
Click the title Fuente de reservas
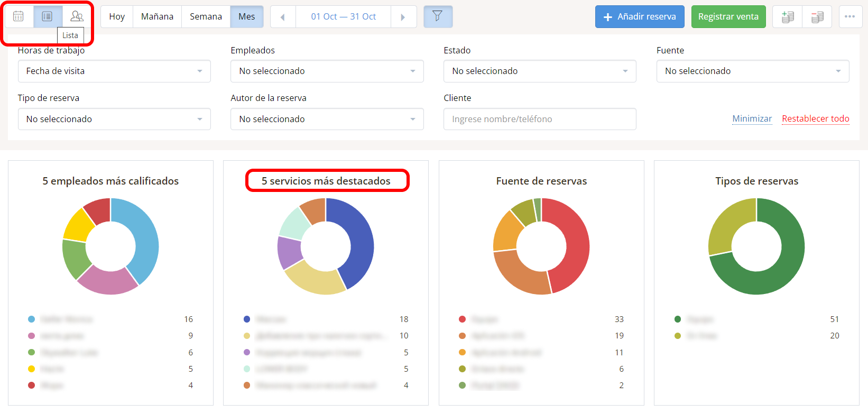[x=541, y=181]
